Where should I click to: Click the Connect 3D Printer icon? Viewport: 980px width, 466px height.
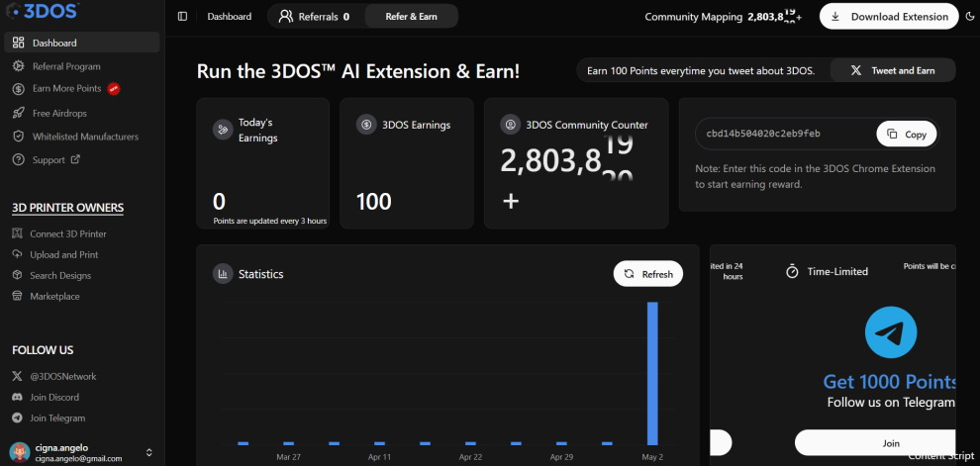point(18,233)
